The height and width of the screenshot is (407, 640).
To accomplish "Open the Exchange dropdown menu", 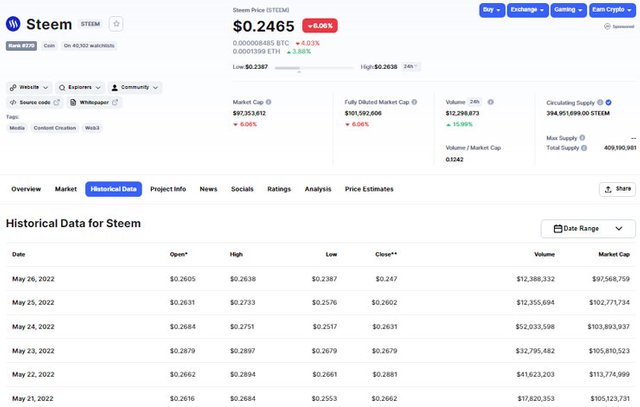I will pos(527,10).
